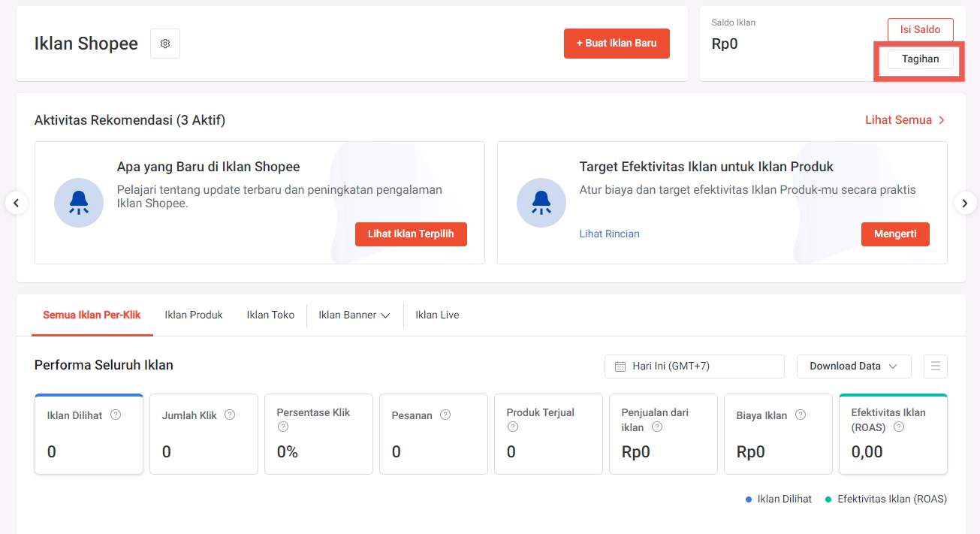The height and width of the screenshot is (534, 980).
Task: Open Iklan Shopee settings gear
Action: point(165,44)
